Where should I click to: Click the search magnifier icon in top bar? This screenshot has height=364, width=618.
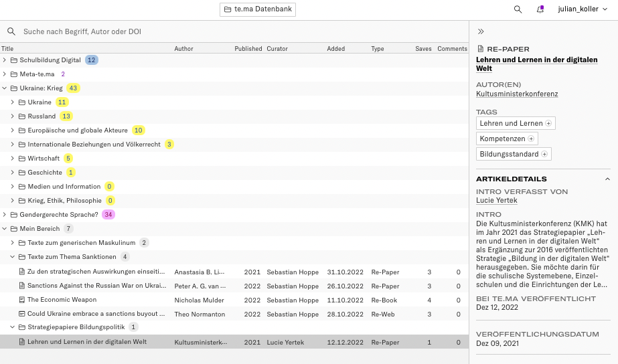pos(518,9)
